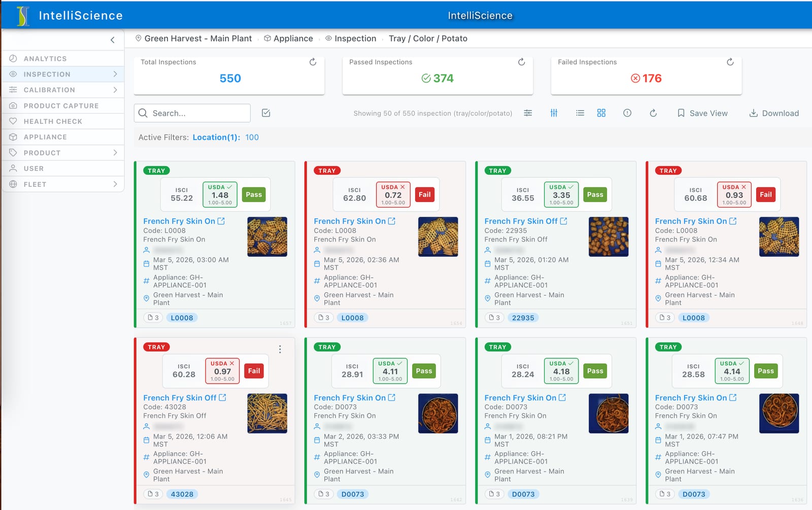This screenshot has width=812, height=510.
Task: Click Pass badge on the 28.24 card
Action: (x=595, y=371)
